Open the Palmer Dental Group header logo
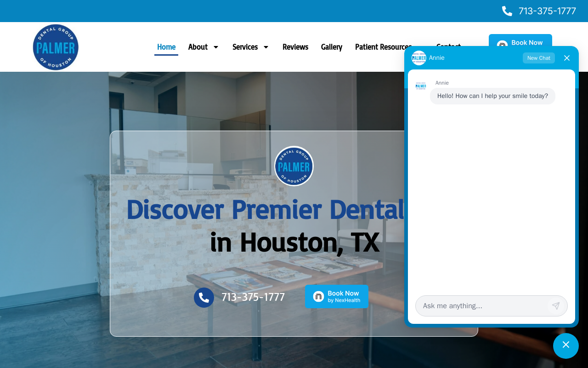The image size is (588, 368). [x=56, y=47]
